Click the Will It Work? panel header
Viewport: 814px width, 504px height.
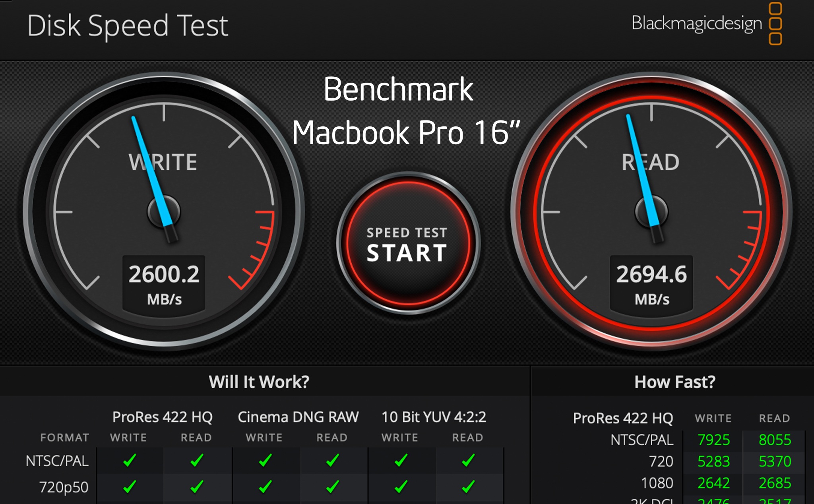(x=259, y=382)
